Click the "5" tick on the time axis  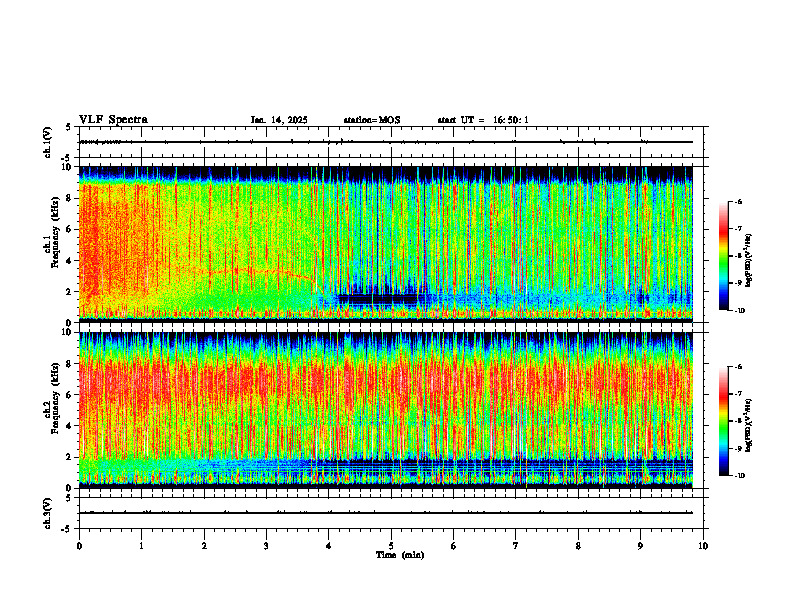point(391,546)
